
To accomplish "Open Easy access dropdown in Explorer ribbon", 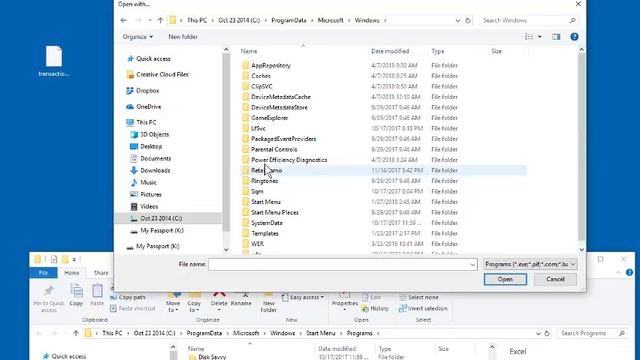I will coord(303,297).
